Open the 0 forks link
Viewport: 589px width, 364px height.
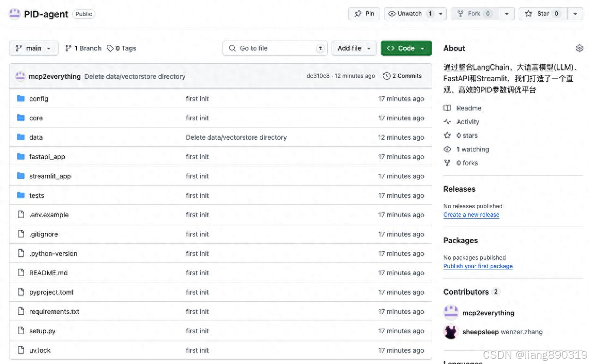click(x=467, y=163)
